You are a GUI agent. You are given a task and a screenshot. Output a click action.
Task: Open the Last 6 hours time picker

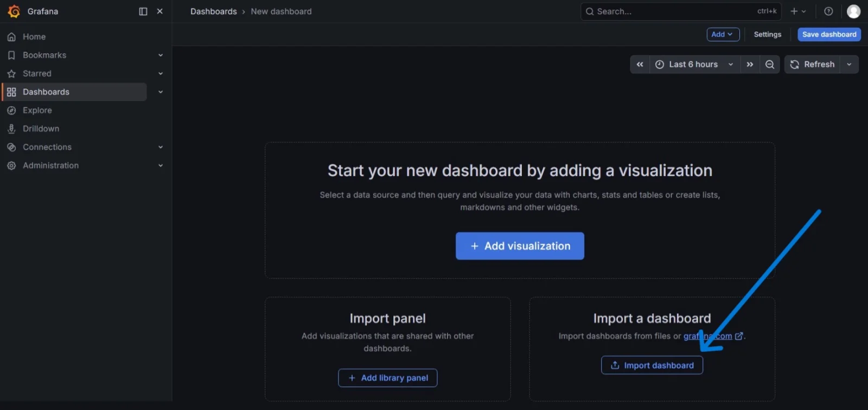tap(695, 65)
